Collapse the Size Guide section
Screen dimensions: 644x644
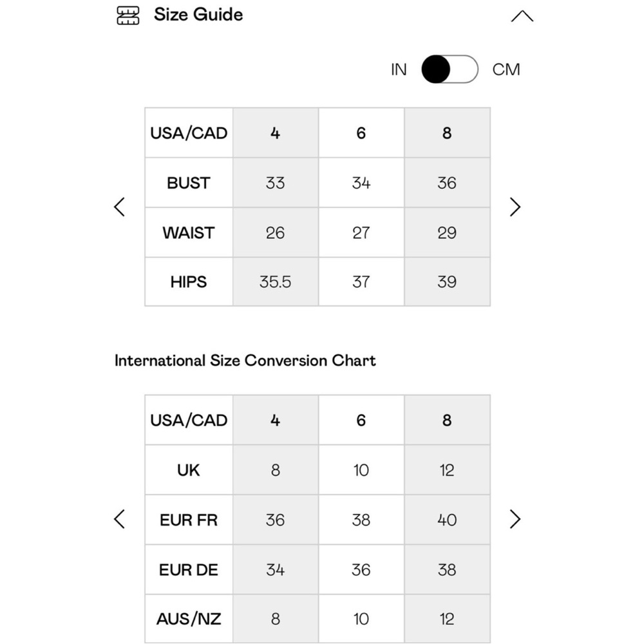click(x=522, y=16)
